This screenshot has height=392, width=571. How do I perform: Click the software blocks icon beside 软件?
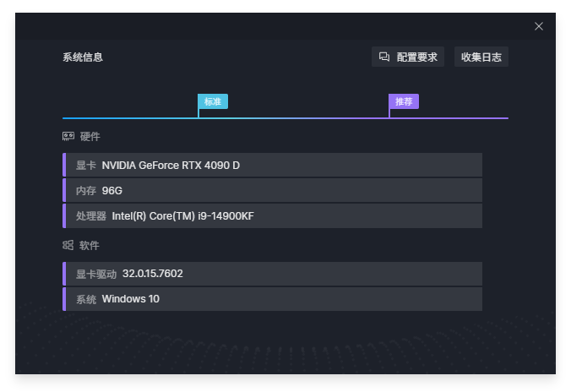click(x=68, y=245)
